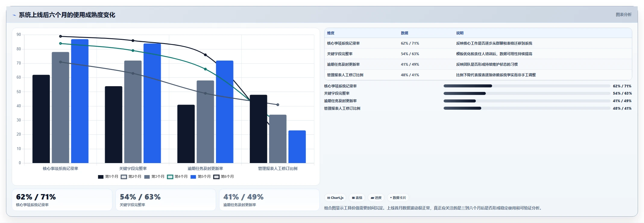Toggle the 第3个月 legend item
Viewport: 644px width, 223px height.
pyautogui.click(x=154, y=177)
